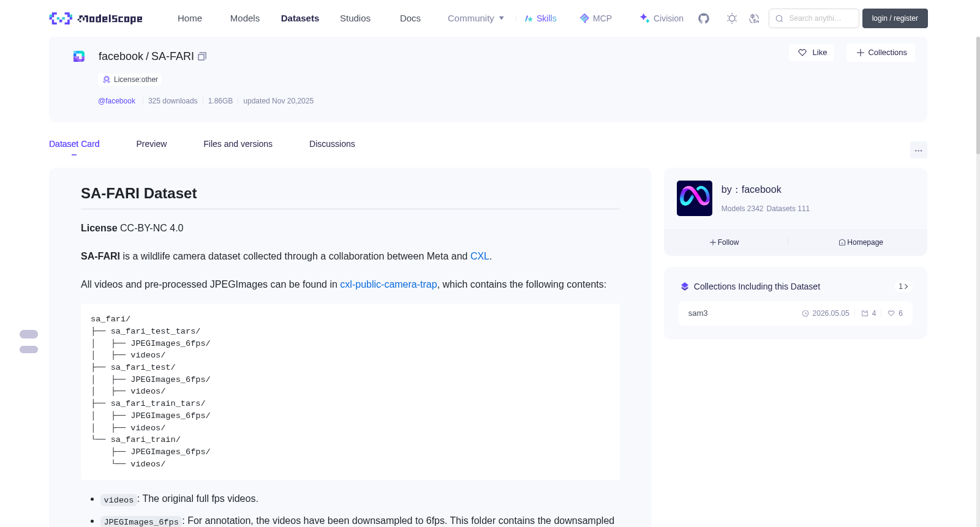This screenshot has width=980, height=527.
Task: Open the Studios navigation item
Action: 355,18
